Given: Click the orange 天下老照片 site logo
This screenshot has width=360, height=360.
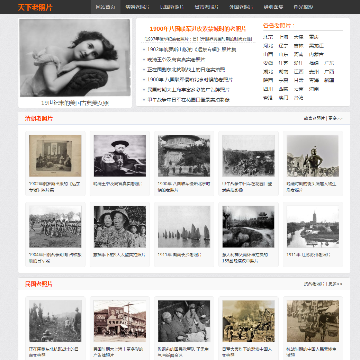Looking at the screenshot, I should [35, 7].
